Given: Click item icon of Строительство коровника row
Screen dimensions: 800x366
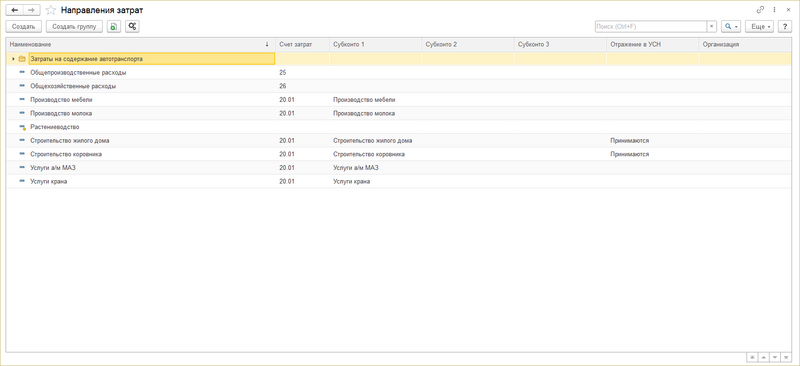Looking at the screenshot, I should pos(22,154).
